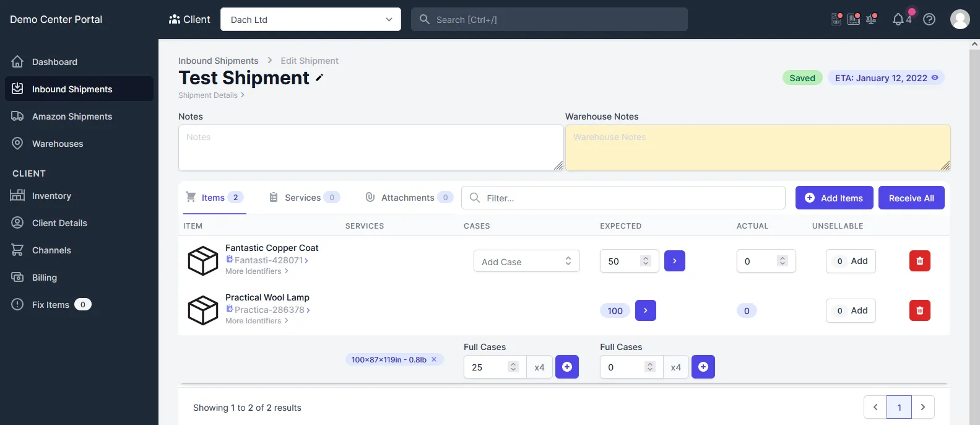Click the Add Items button
This screenshot has height=425, width=980.
coord(835,198)
